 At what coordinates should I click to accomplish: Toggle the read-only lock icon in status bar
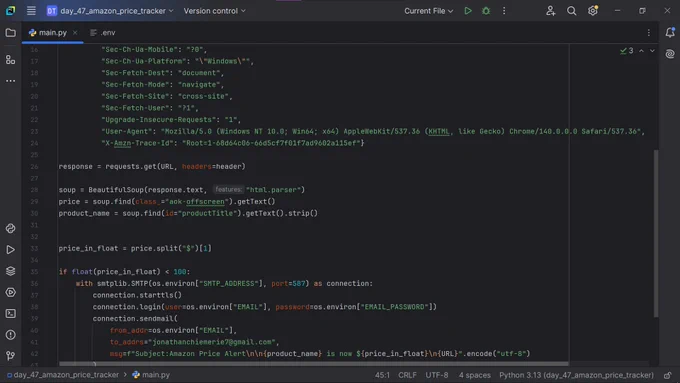click(x=668, y=375)
